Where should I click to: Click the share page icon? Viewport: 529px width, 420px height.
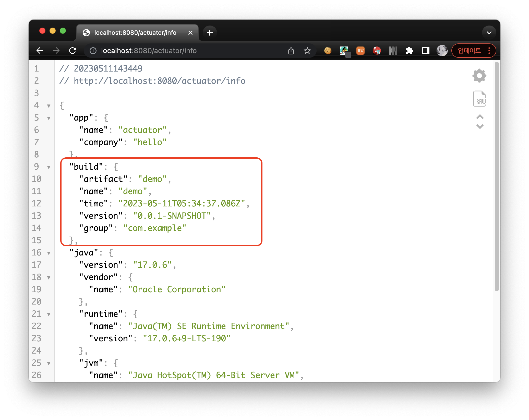[291, 51]
